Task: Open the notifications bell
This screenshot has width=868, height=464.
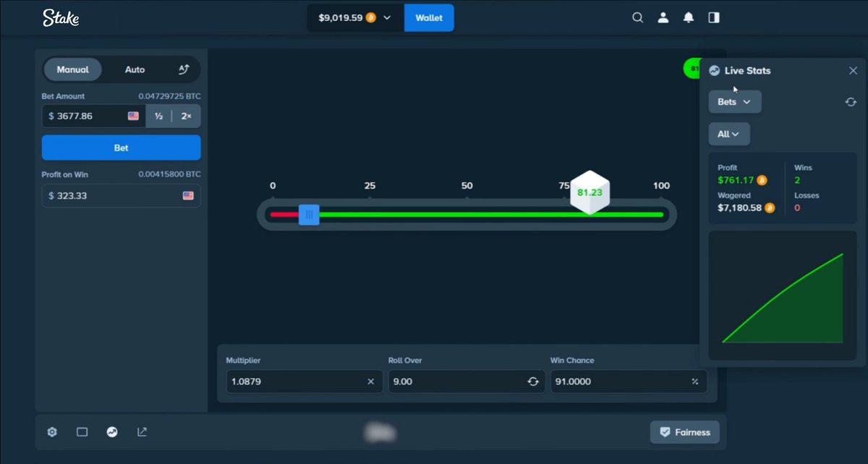Action: 689,18
